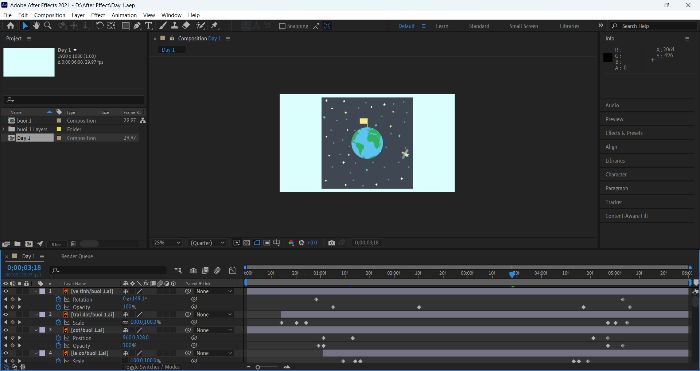
Task: Click Toggle Switches / Modes button
Action: 153,367
